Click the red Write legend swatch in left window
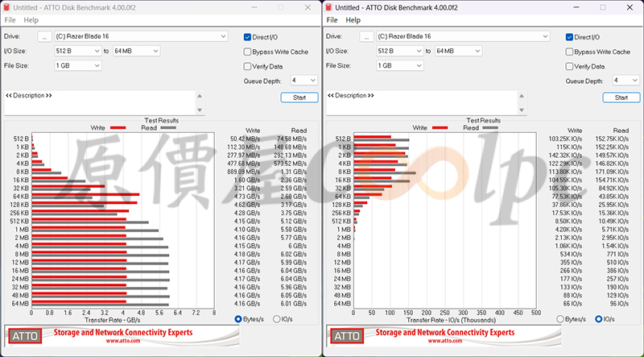Viewport: 644px width, 357px height. (x=118, y=128)
